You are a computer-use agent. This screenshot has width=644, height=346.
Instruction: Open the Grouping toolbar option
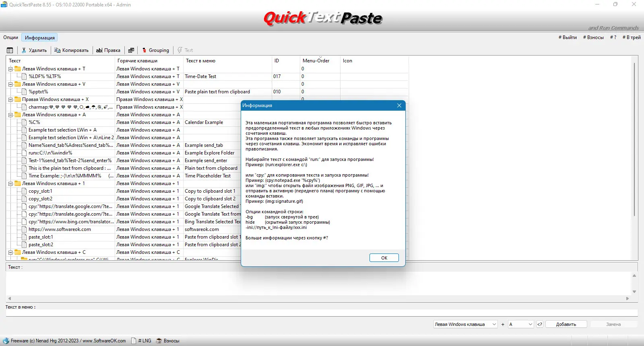click(155, 50)
